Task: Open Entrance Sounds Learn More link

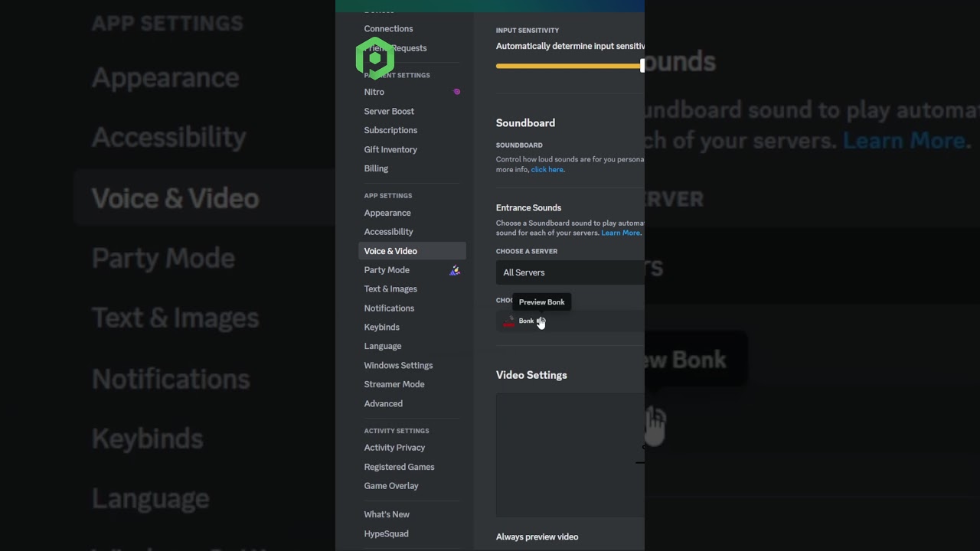Action: click(x=620, y=233)
